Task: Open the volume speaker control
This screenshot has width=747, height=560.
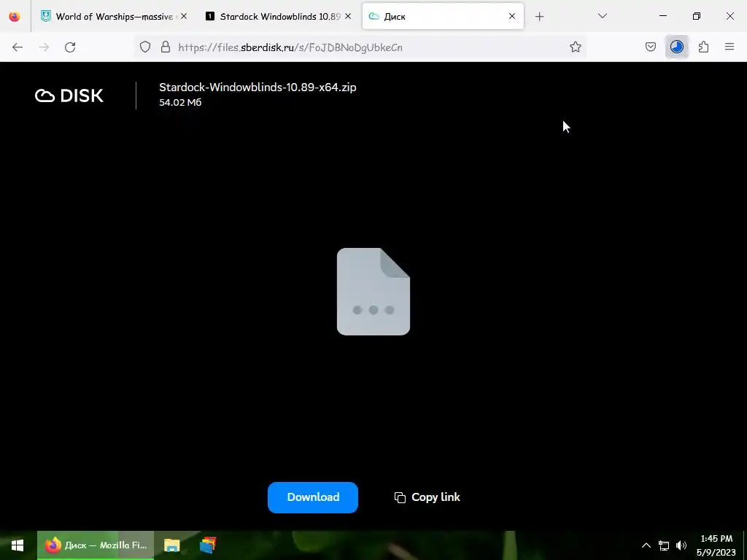Action: click(x=681, y=545)
